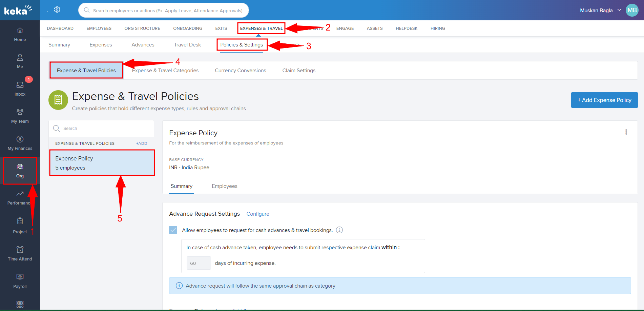The image size is (644, 311).
Task: Uncheck allow cash advances and travel bookings
Action: point(173,230)
